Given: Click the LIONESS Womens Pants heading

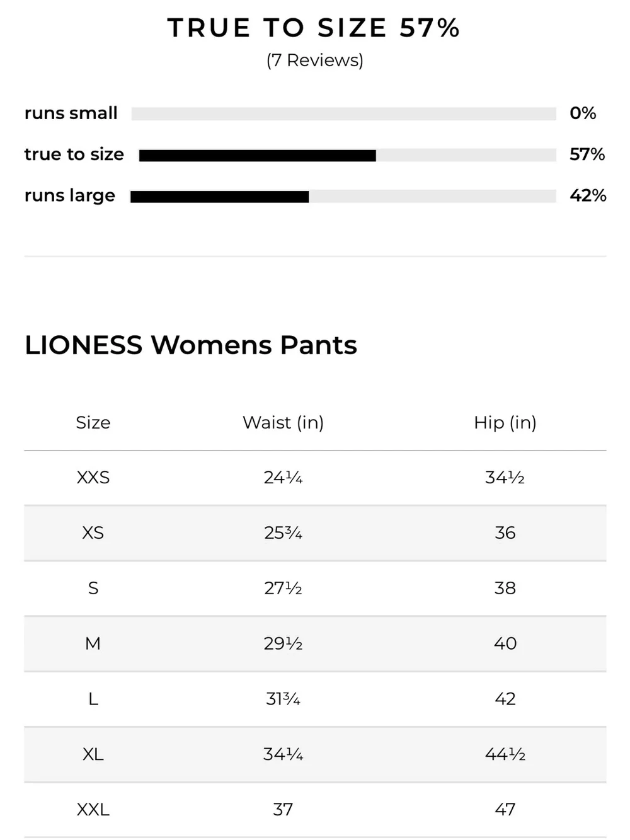Looking at the screenshot, I should [191, 345].
